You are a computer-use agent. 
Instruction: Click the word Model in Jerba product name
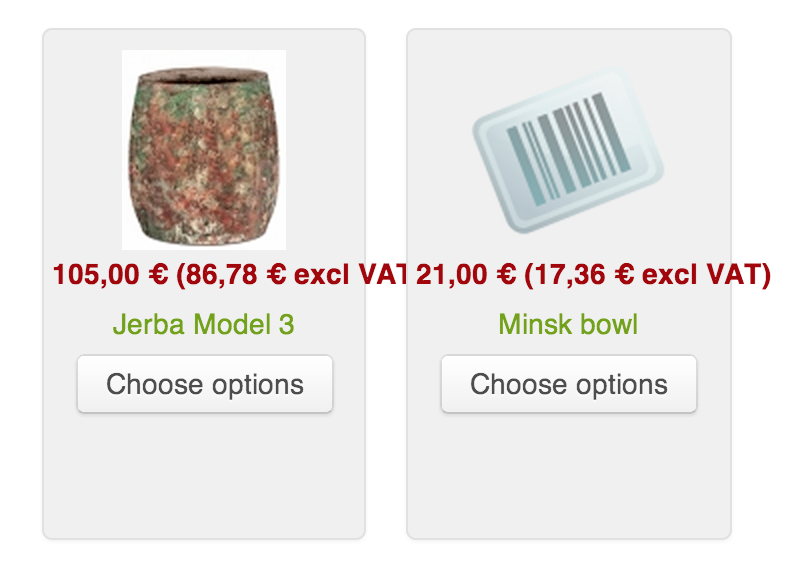[232, 325]
